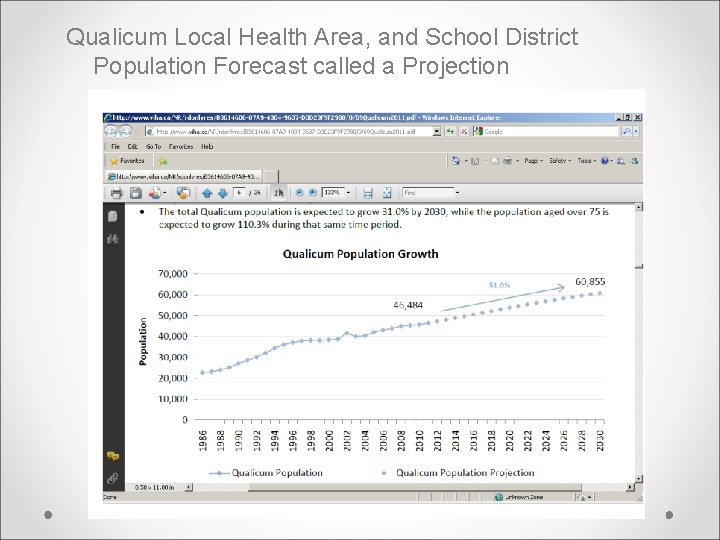Image resolution: width=720 pixels, height=540 pixels.
Task: Click the 60,855 data label
Action: (x=590, y=281)
